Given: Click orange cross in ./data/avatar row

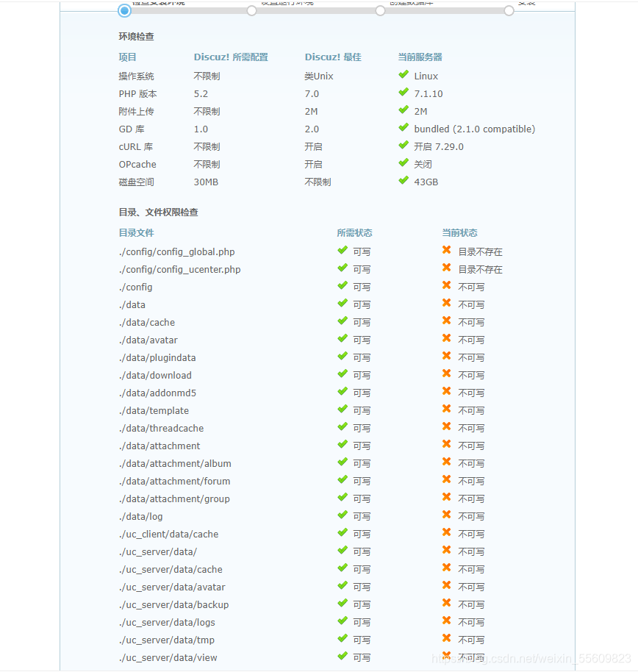Looking at the screenshot, I should [446, 338].
